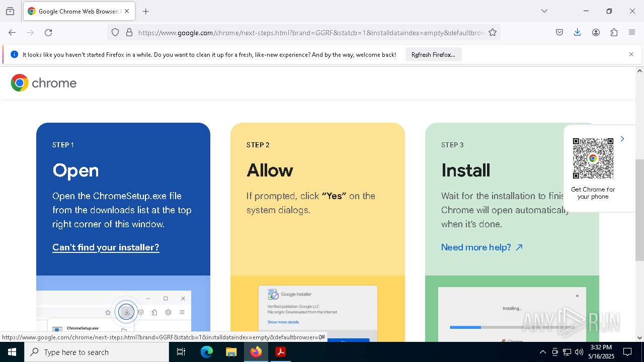The image size is (644, 362).
Task: Save page to Pocket
Action: pyautogui.click(x=559, y=32)
